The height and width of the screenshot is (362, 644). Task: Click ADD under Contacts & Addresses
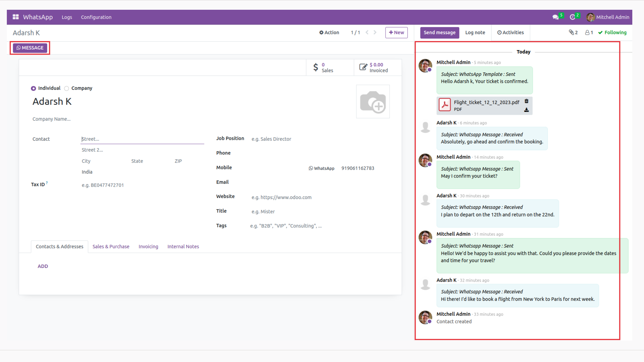43,266
